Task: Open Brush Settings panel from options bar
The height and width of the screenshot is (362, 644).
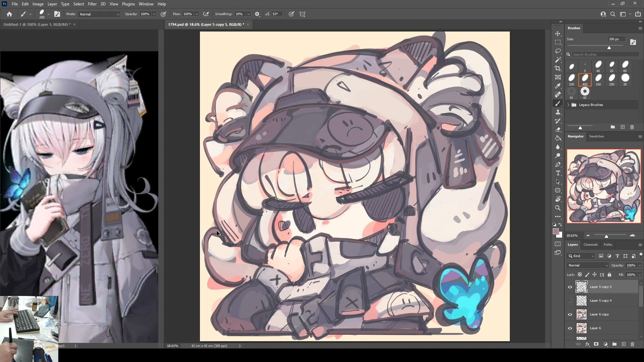Action: (57, 14)
